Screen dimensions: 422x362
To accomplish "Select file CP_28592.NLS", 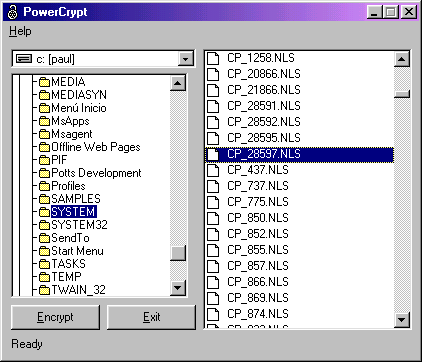I will (x=264, y=122).
